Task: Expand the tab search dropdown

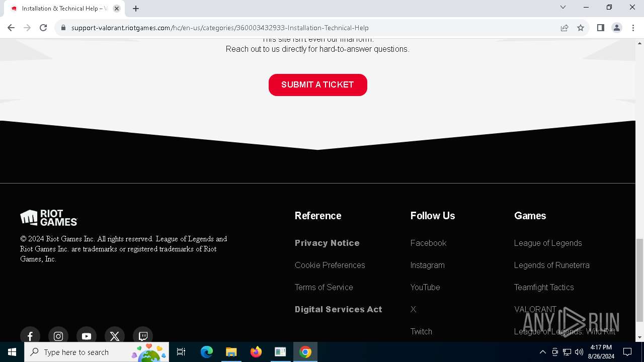Action: click(563, 7)
